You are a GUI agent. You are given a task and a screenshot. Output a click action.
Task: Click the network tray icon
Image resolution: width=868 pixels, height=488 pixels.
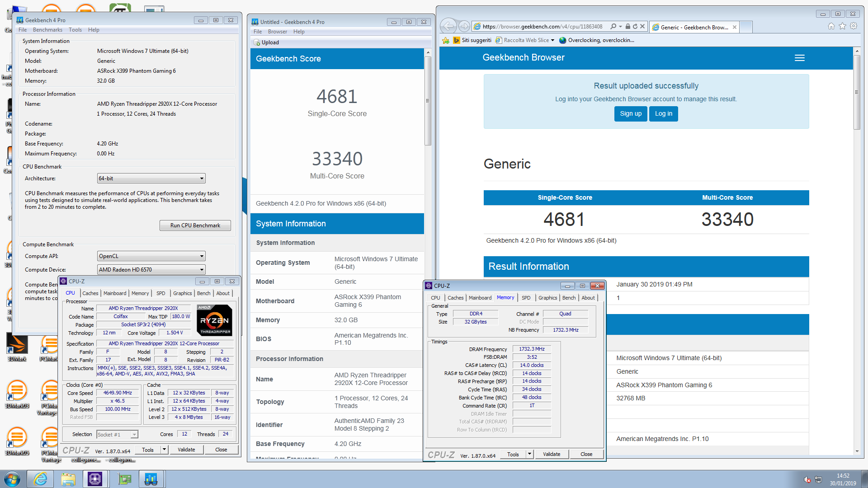818,479
